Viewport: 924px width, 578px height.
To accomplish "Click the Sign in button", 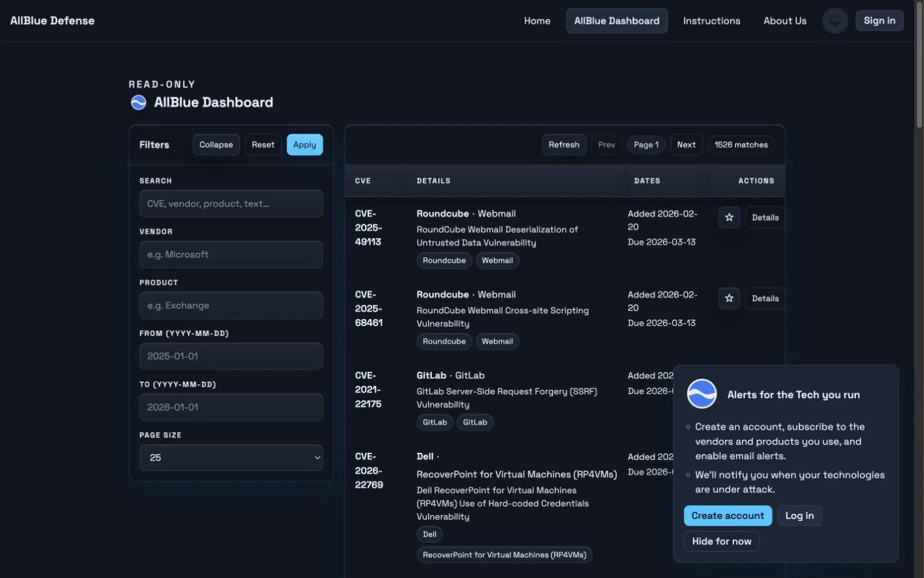I will tap(879, 21).
